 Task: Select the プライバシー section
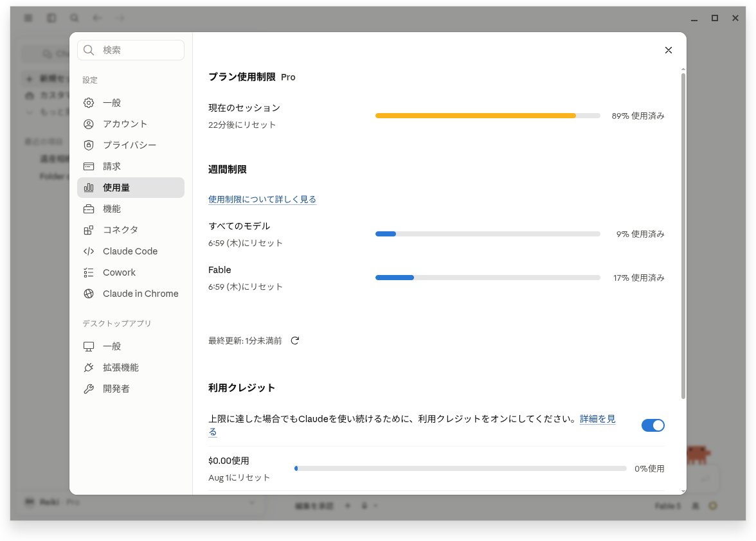click(130, 145)
